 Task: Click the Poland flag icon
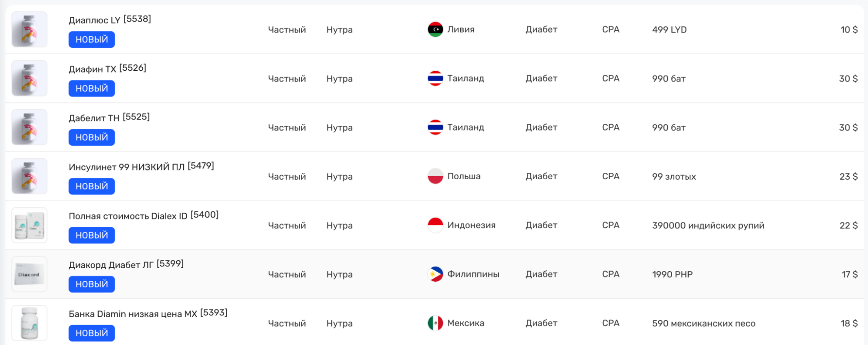435,176
